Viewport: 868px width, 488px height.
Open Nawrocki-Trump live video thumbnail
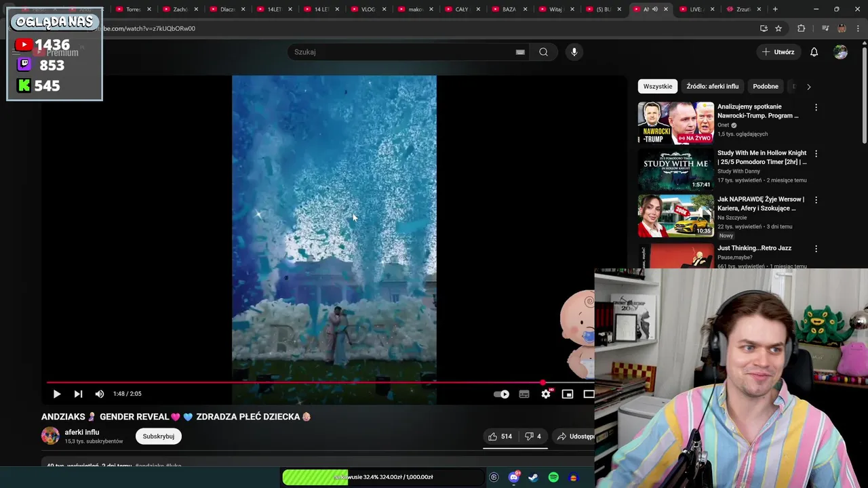point(675,123)
